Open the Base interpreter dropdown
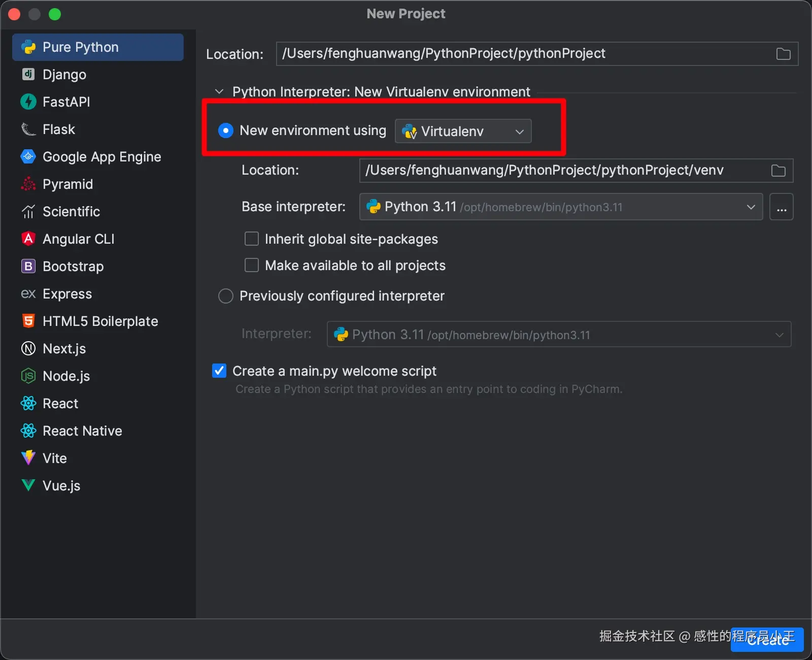The height and width of the screenshot is (660, 812). [561, 207]
